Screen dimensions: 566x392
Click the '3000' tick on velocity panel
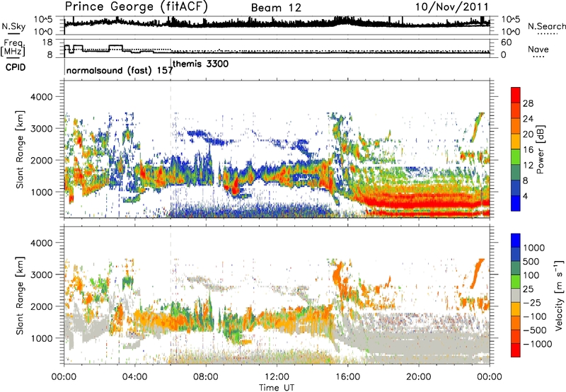pos(43,275)
